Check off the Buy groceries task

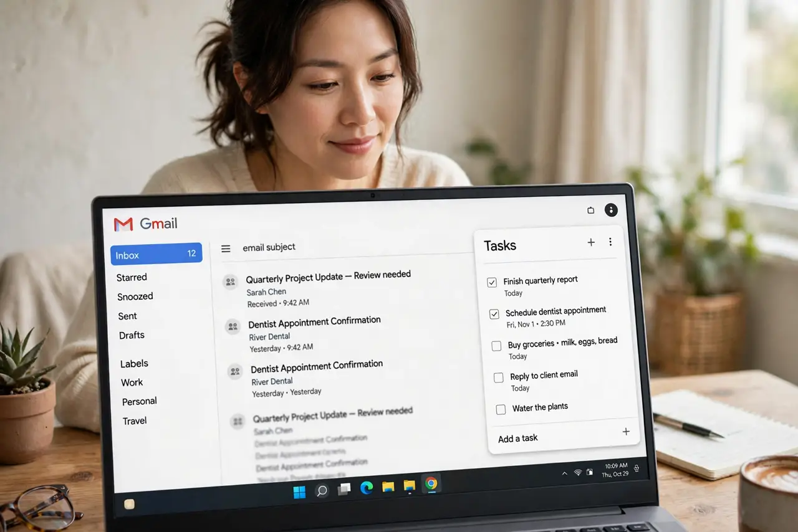tap(496, 346)
